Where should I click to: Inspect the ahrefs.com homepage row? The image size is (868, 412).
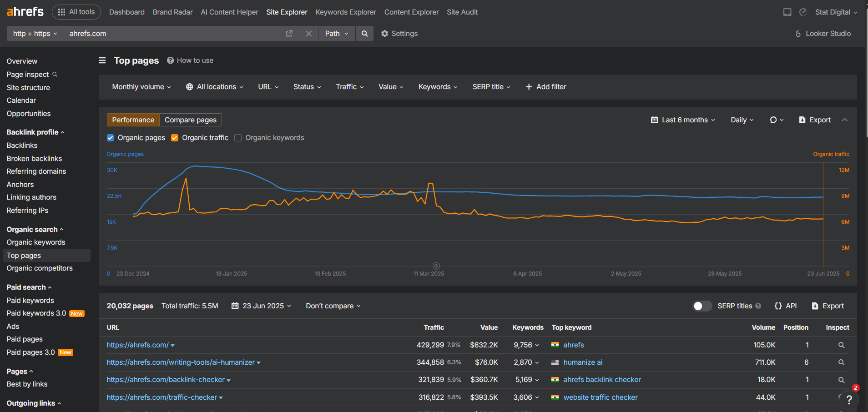coord(842,345)
